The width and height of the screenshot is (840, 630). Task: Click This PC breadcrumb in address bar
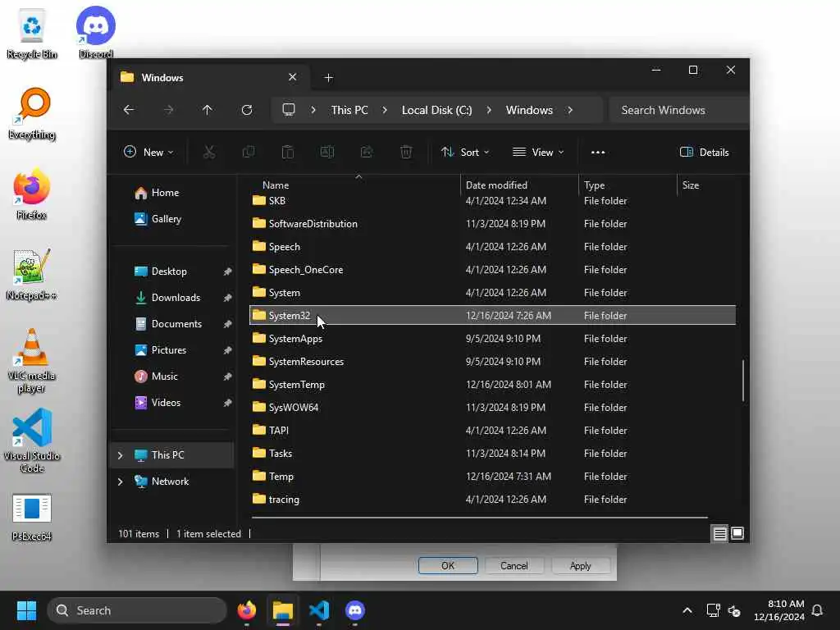point(349,110)
